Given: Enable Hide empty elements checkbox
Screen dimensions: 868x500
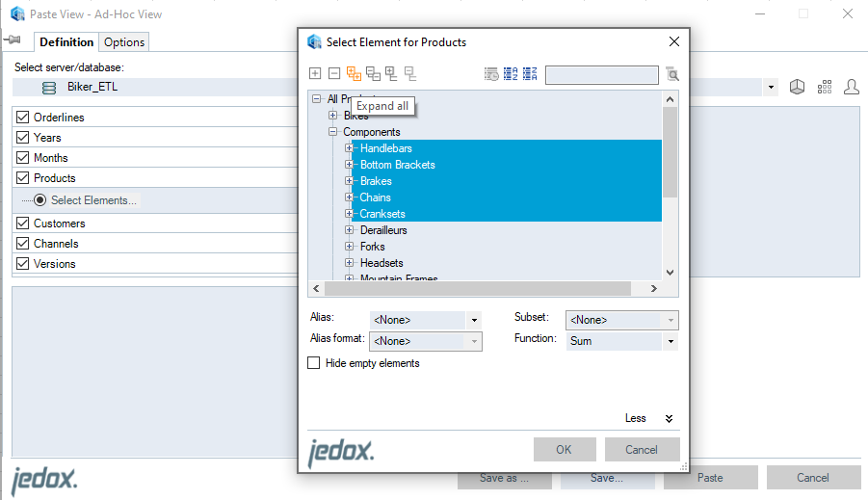Looking at the screenshot, I should click(x=314, y=363).
